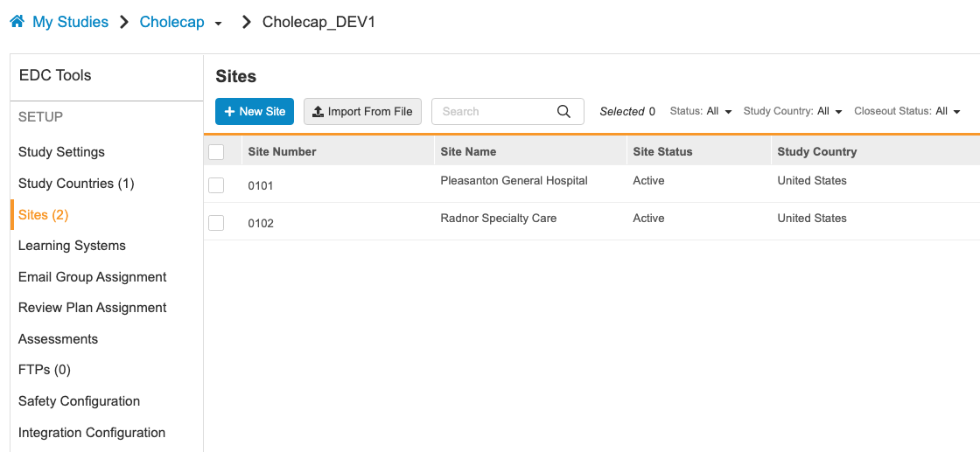Viewport: 980px width, 452px height.
Task: Click the Cholecap breadcrumb link
Action: coord(171,22)
